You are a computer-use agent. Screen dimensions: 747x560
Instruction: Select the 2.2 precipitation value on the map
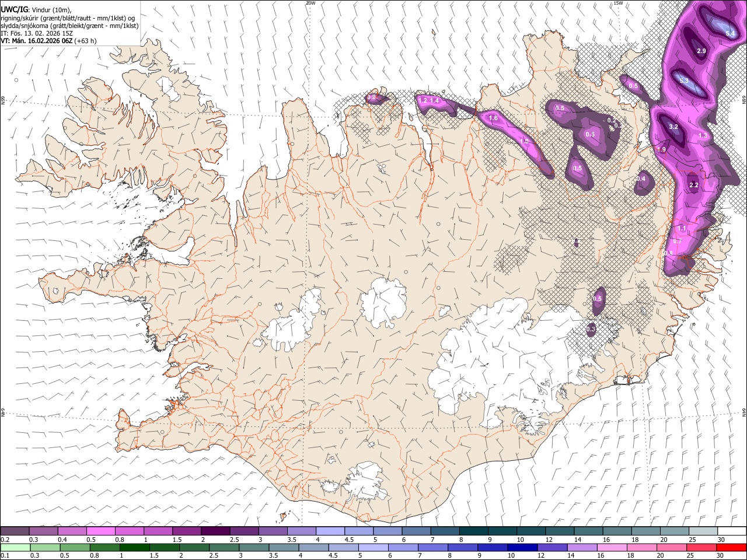tap(694, 185)
